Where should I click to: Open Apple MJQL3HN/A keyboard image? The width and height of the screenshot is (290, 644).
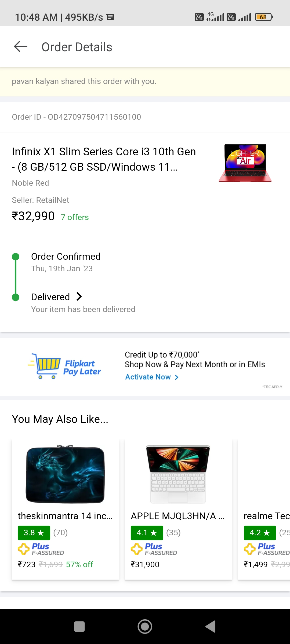[x=178, y=474]
